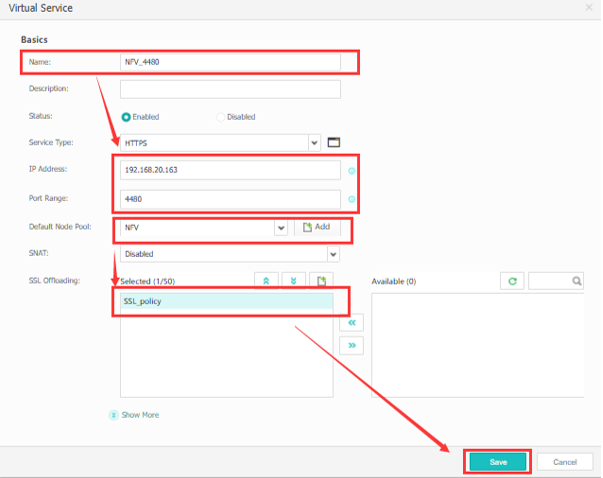Click the Show More expand icon

(113, 415)
